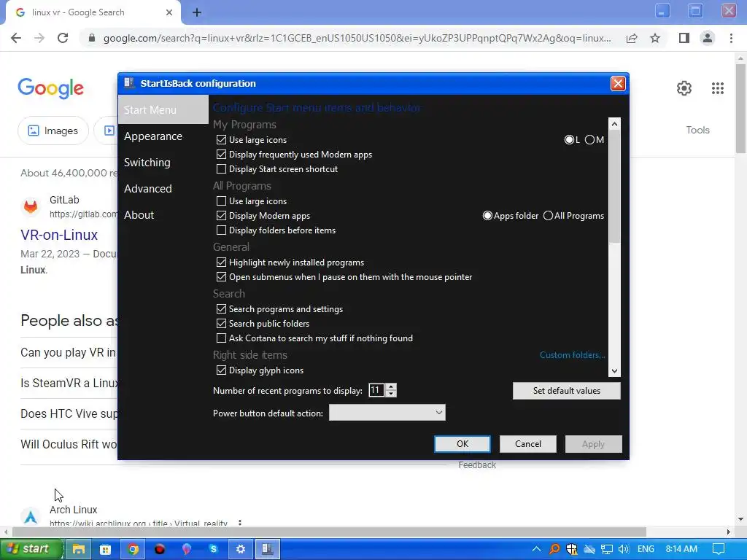Select the Start Menu section
The width and height of the screenshot is (747, 560).
pos(163,109)
